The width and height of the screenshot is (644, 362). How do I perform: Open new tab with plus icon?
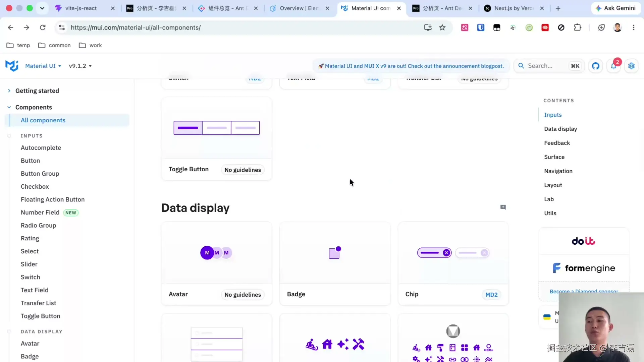click(558, 8)
